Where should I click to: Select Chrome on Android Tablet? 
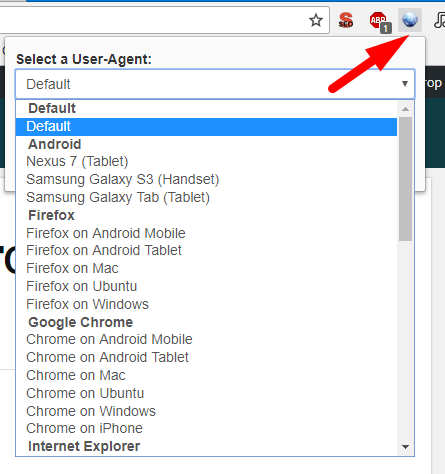point(206,358)
